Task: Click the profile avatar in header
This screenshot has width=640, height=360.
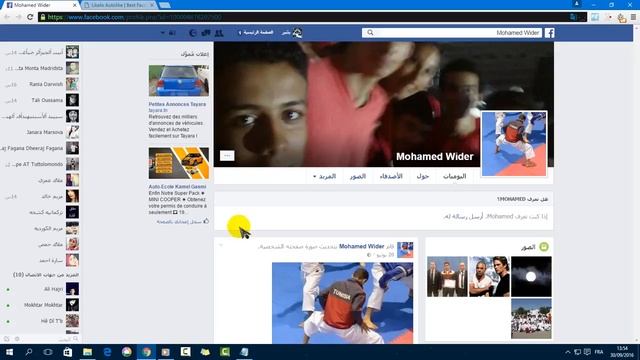Action: (x=297, y=33)
